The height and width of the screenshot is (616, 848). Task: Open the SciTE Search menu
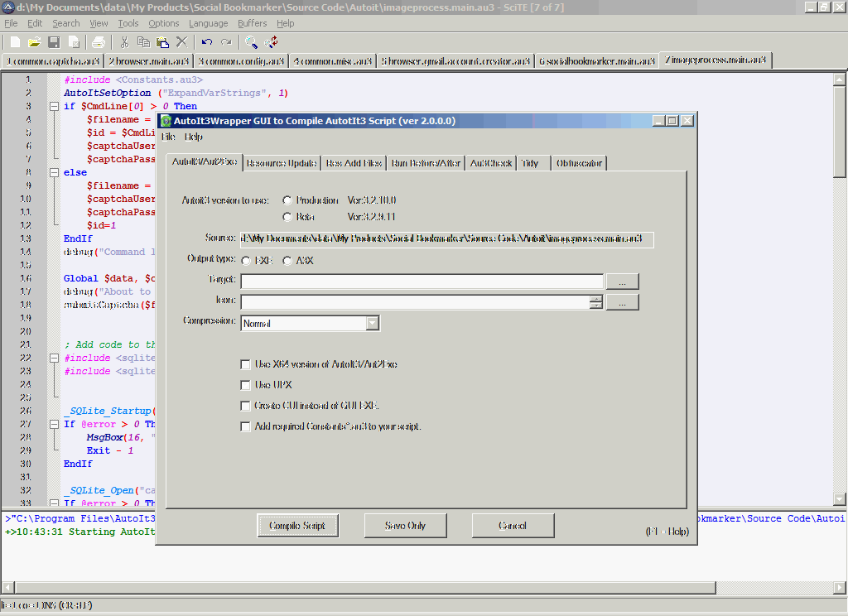(66, 23)
